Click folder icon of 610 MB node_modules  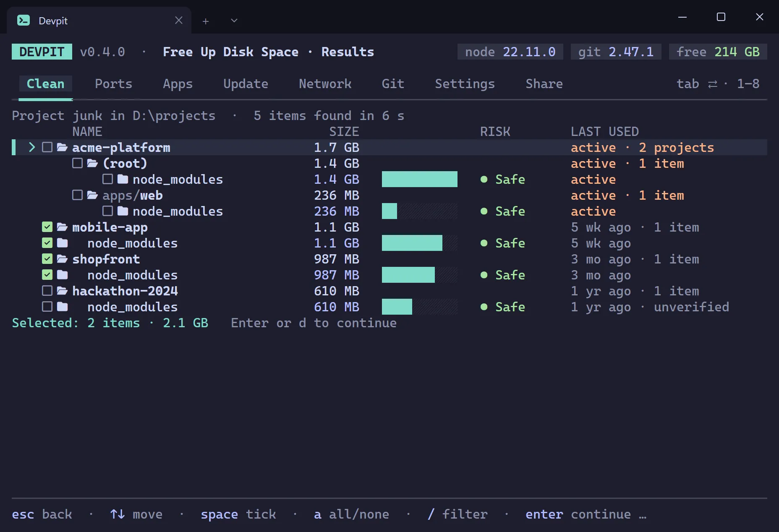62,307
